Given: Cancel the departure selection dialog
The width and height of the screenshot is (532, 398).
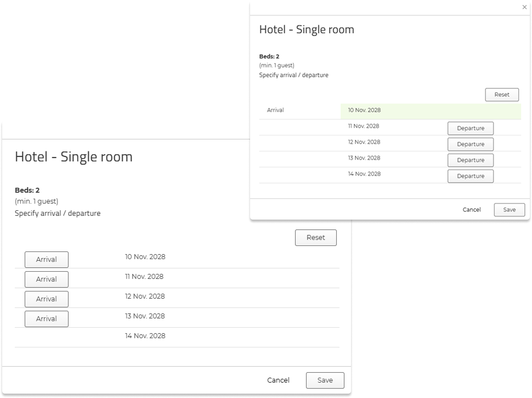Looking at the screenshot, I should coord(472,210).
